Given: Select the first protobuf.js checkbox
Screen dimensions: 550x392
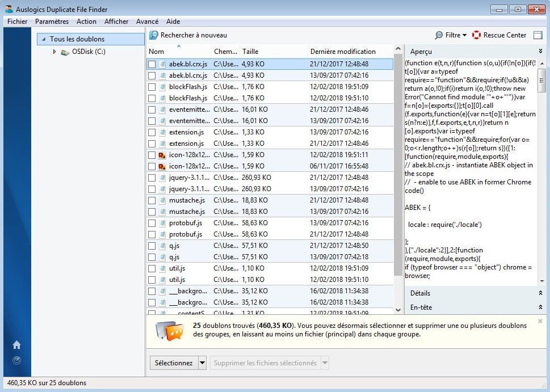Looking at the screenshot, I should point(152,223).
